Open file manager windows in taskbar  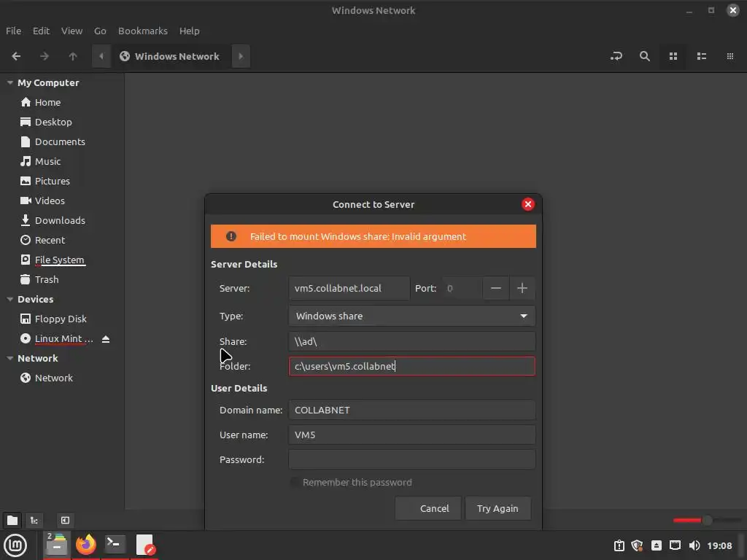click(x=57, y=544)
